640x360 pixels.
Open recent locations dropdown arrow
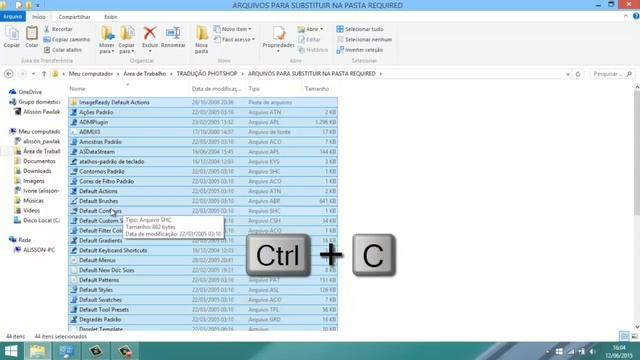click(x=33, y=74)
